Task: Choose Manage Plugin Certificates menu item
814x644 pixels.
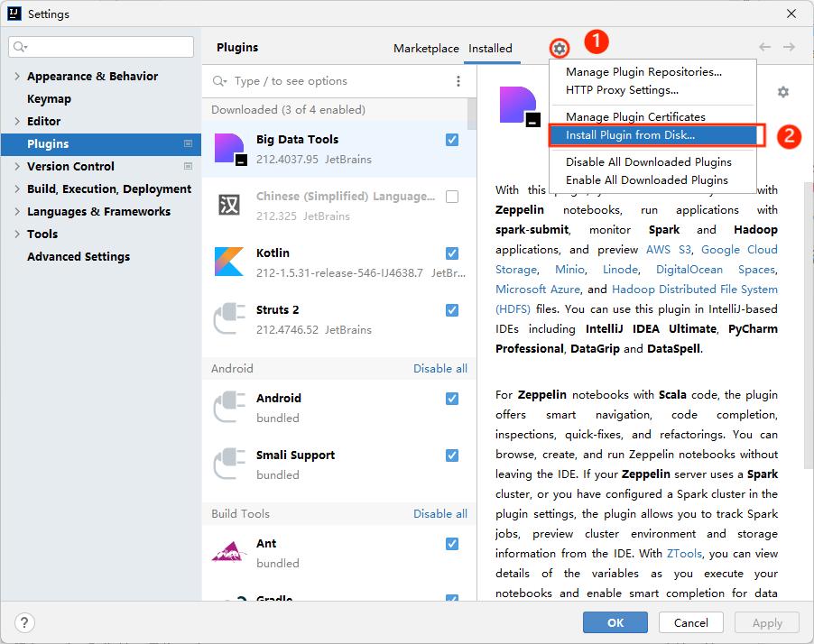Action: (652, 116)
